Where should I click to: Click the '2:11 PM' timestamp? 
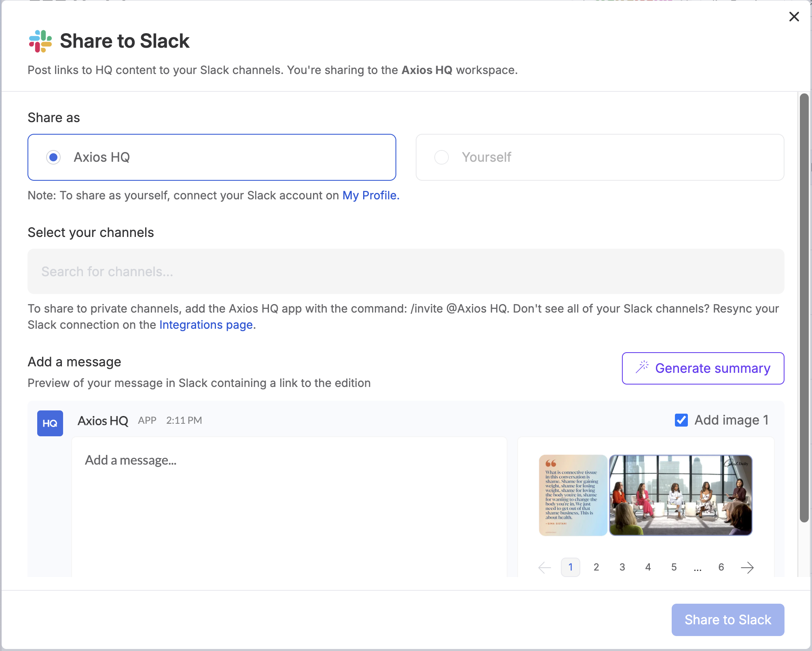pyautogui.click(x=184, y=421)
